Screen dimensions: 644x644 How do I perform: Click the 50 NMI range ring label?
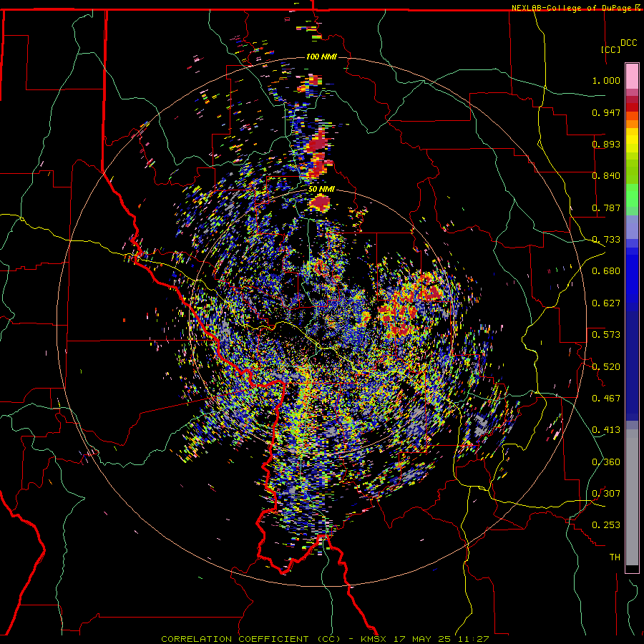coord(321,190)
